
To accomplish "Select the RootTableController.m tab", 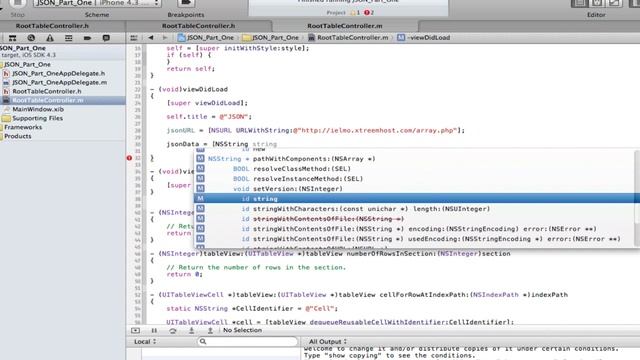I will (344, 26).
